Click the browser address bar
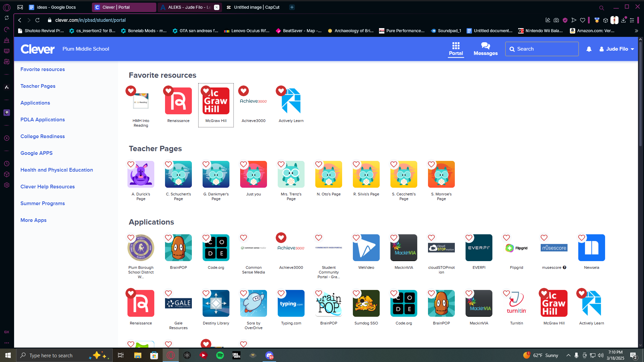 pos(292,20)
